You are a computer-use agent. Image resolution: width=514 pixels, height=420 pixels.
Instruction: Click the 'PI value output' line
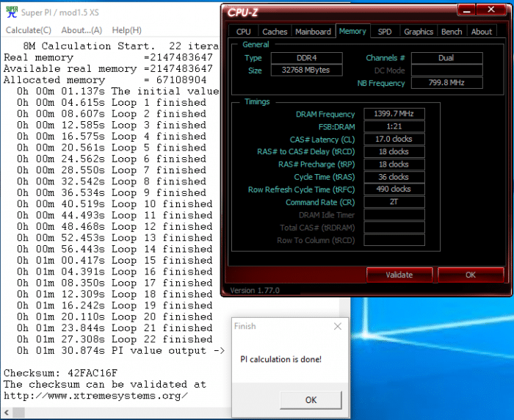click(x=120, y=350)
